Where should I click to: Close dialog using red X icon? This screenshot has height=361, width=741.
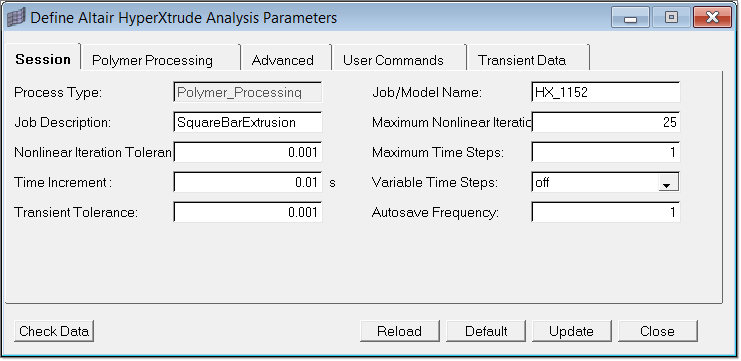713,18
